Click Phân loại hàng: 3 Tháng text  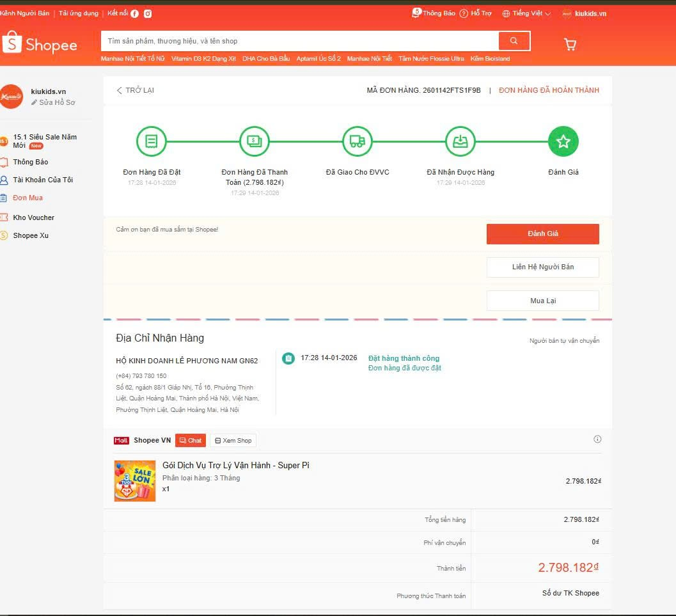coord(201,478)
